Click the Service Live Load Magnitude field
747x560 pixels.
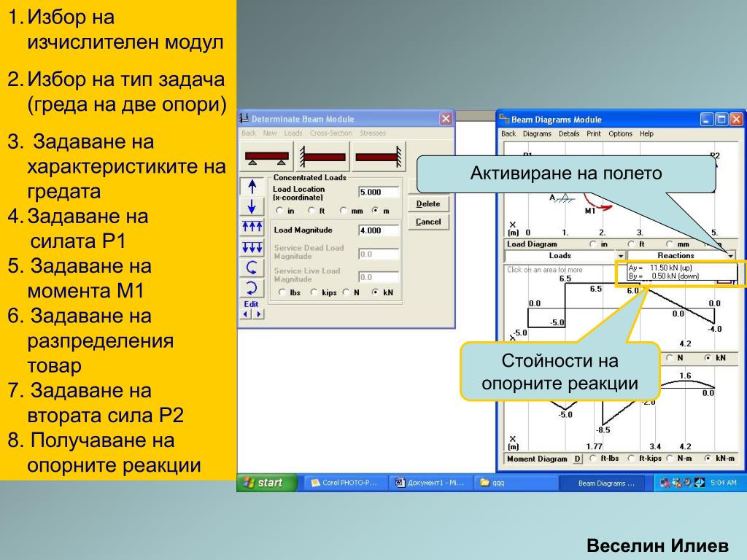[379, 277]
